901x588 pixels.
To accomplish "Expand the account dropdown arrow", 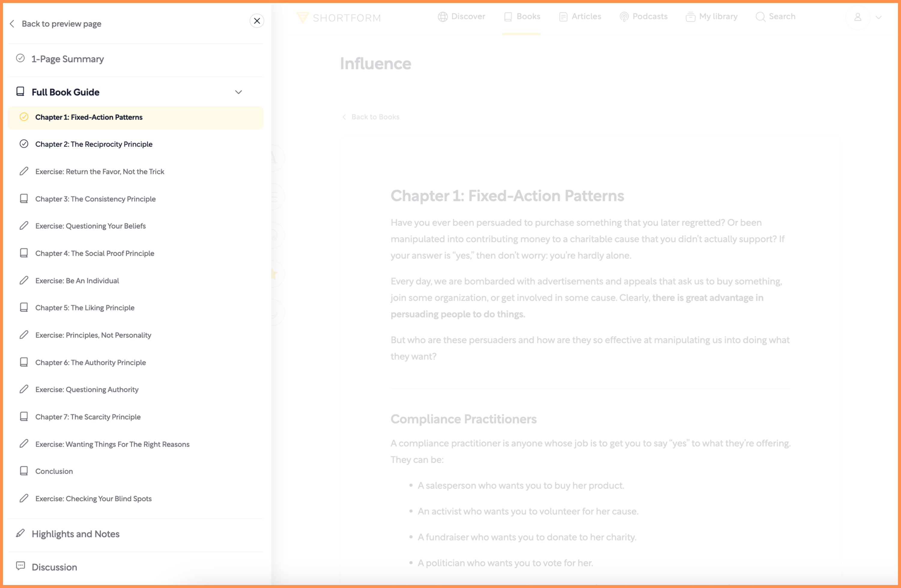I will click(879, 18).
